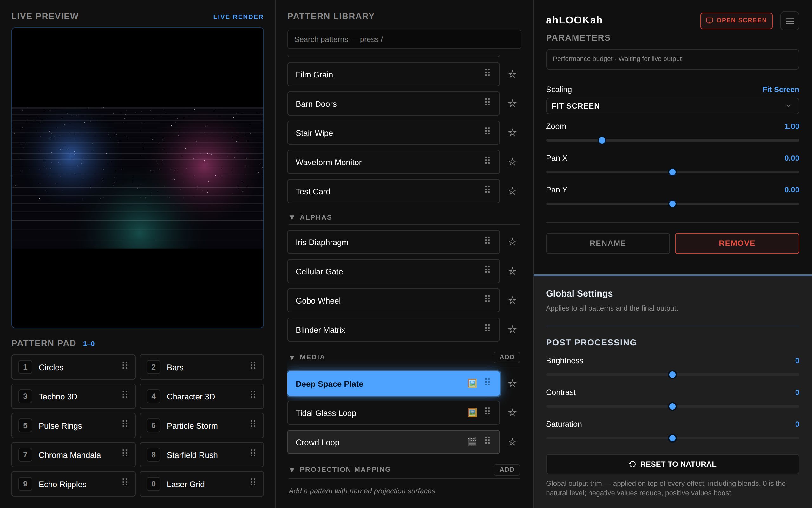Select the Starfield Rush pad slot
This screenshot has height=508, width=812.
pos(202,455)
